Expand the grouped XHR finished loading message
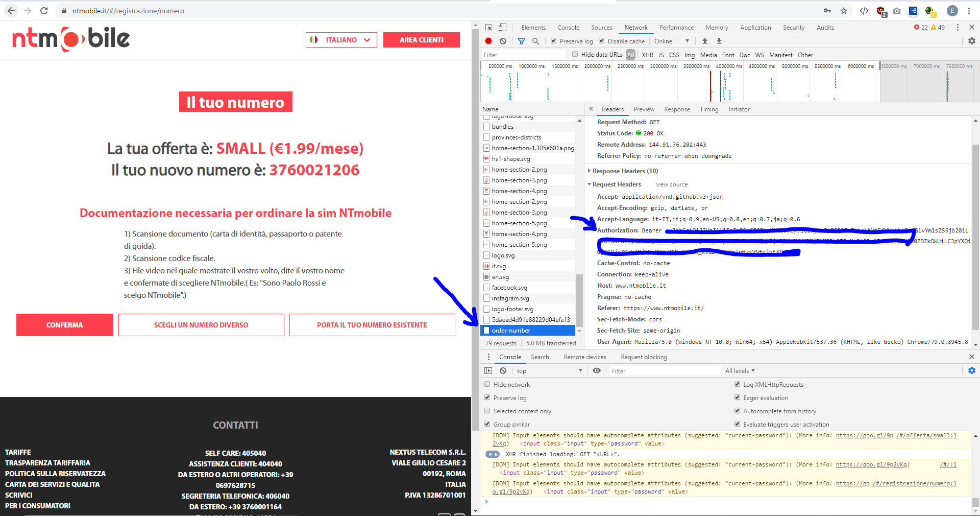This screenshot has height=516, width=980. pos(492,454)
